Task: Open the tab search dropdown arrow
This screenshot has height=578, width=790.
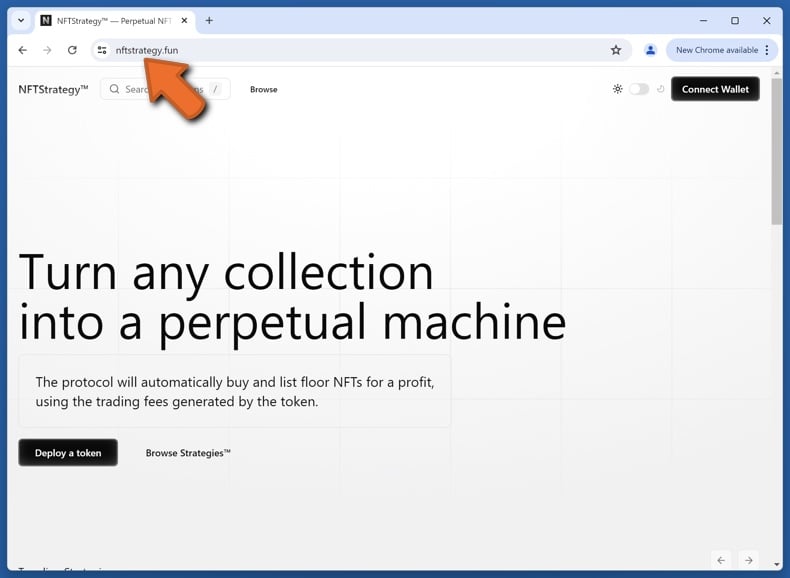Action: click(21, 21)
